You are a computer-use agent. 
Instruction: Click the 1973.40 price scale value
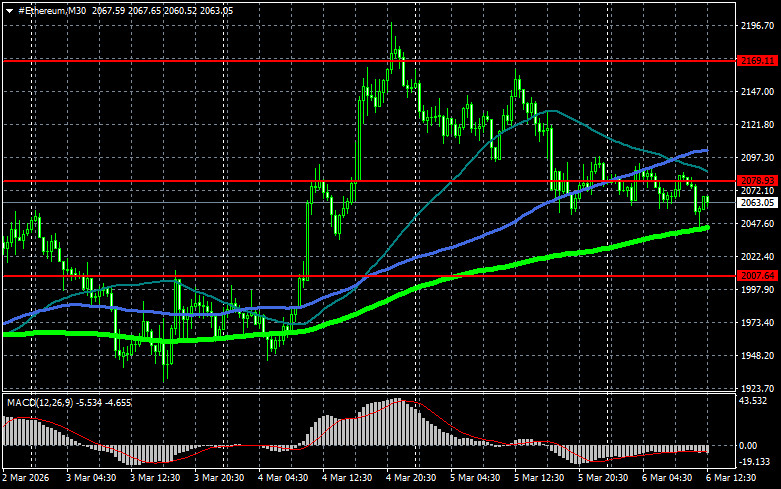coord(758,323)
